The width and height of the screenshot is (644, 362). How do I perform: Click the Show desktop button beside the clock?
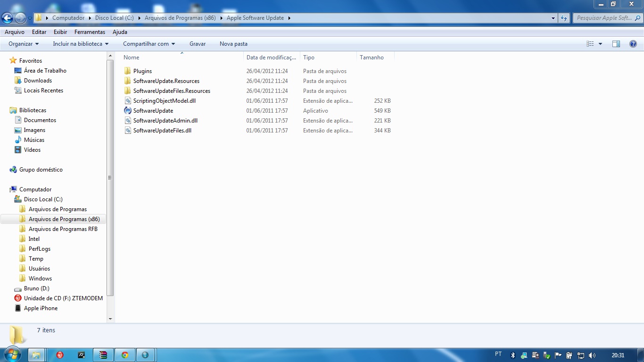tap(641, 355)
